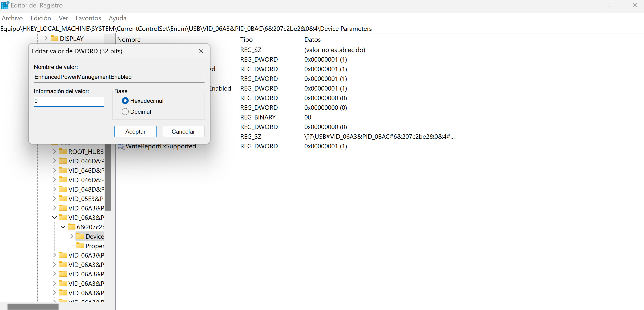Viewport: 644px width, 310px height.
Task: Click the VID_05E3 folder icon
Action: pos(63,199)
